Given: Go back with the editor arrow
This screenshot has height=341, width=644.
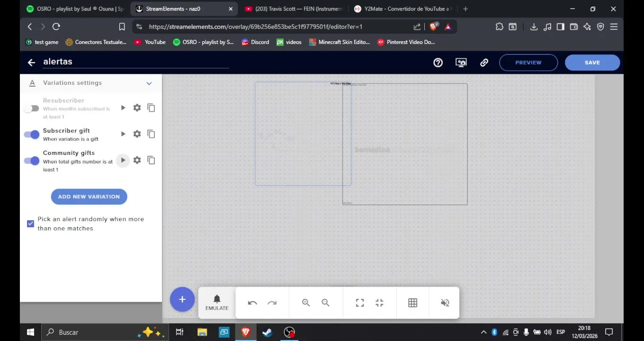Looking at the screenshot, I should click(31, 63).
